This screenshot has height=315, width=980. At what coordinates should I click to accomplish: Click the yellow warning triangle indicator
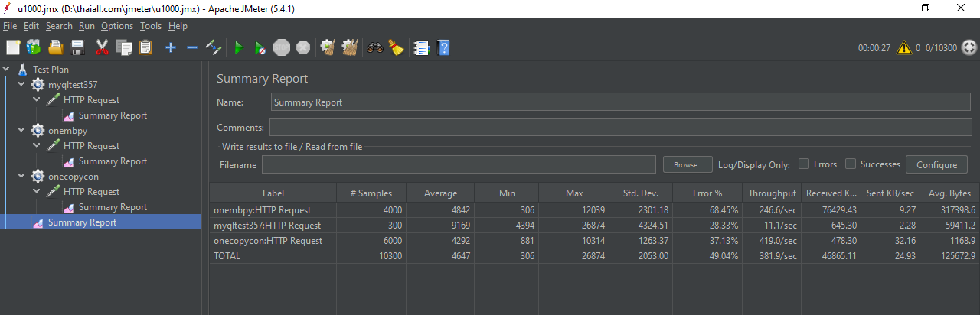point(904,47)
